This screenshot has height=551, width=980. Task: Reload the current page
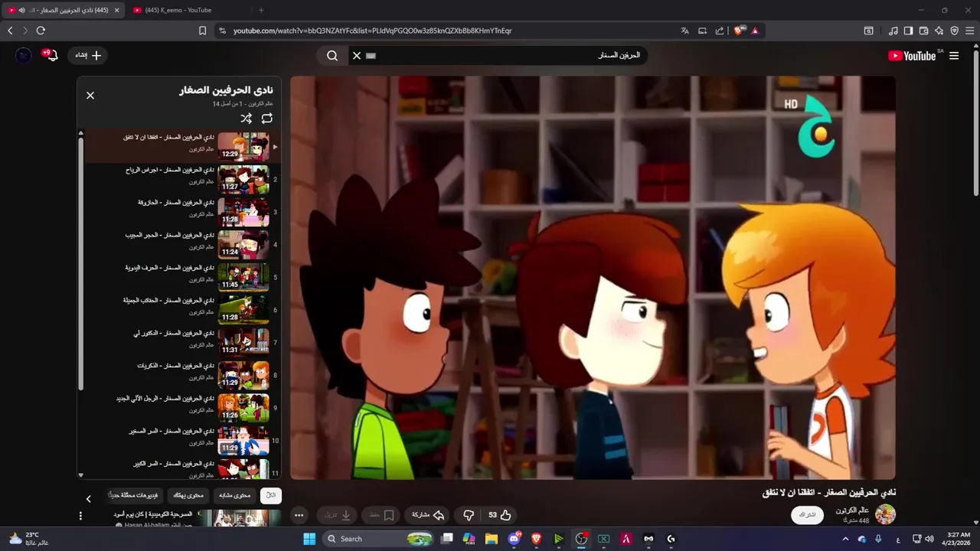tap(41, 31)
